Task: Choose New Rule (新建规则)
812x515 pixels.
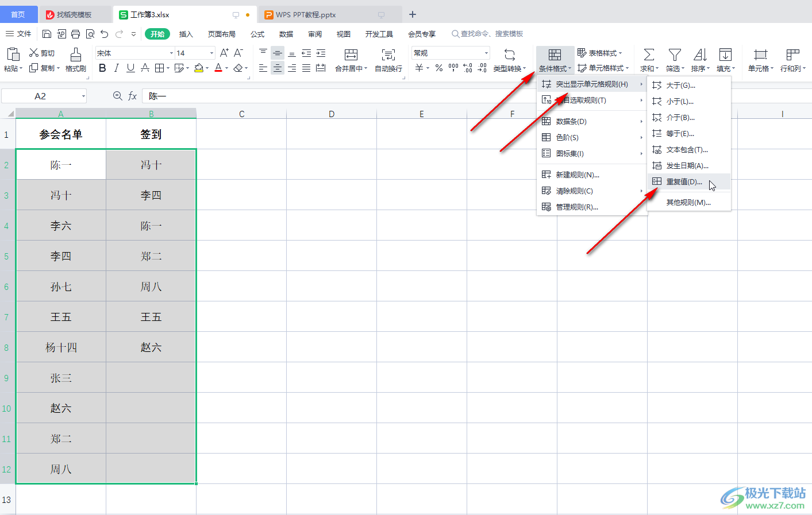Action: coord(592,175)
